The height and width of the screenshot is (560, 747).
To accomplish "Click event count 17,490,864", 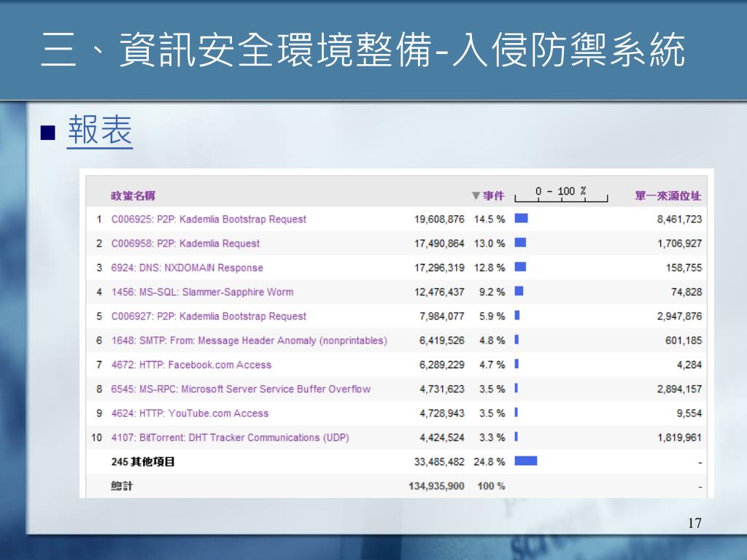I will (438, 244).
